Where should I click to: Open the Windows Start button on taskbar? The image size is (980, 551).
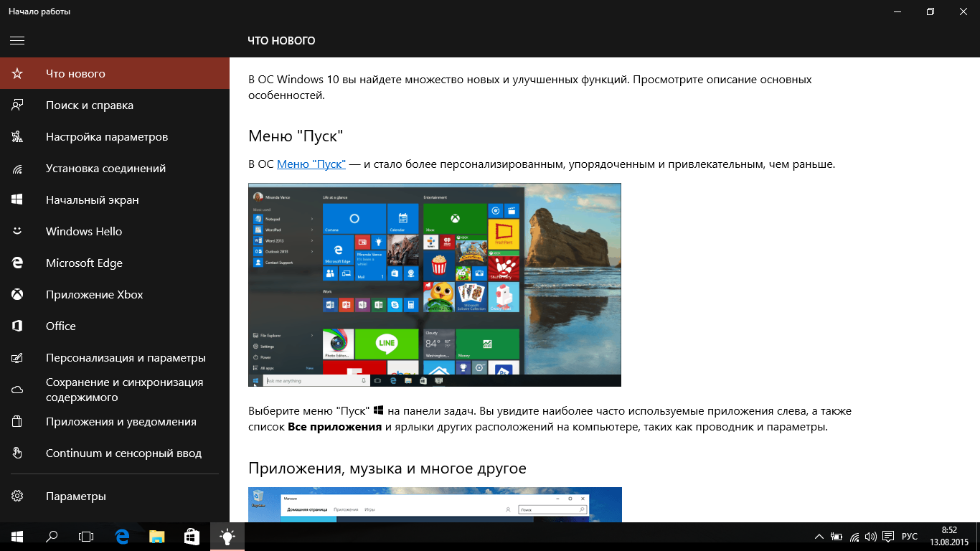[x=17, y=537]
